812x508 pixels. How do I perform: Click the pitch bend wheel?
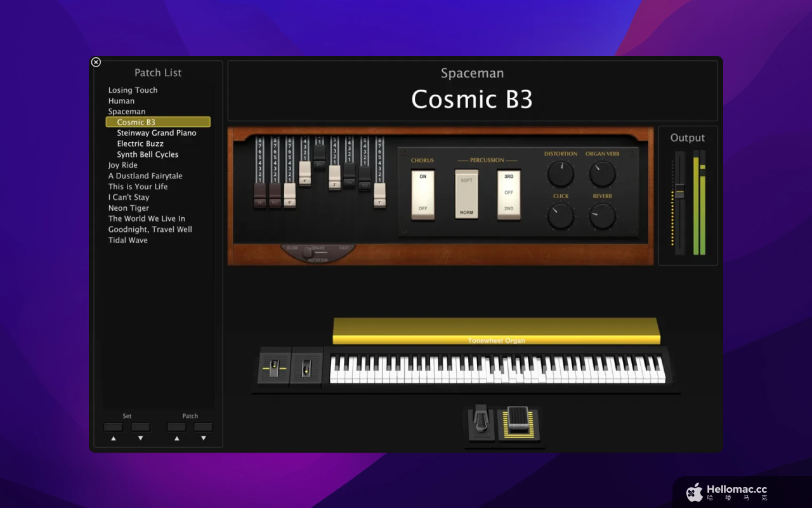tap(274, 368)
